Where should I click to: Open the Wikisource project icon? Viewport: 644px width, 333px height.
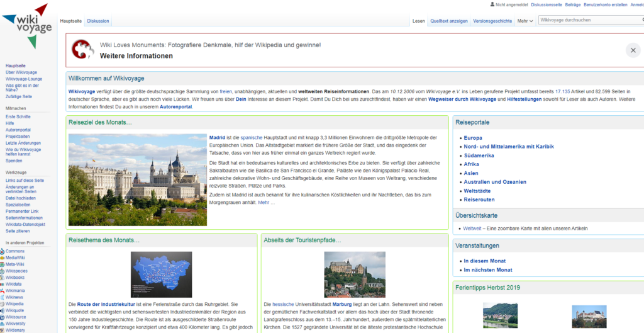(2, 317)
